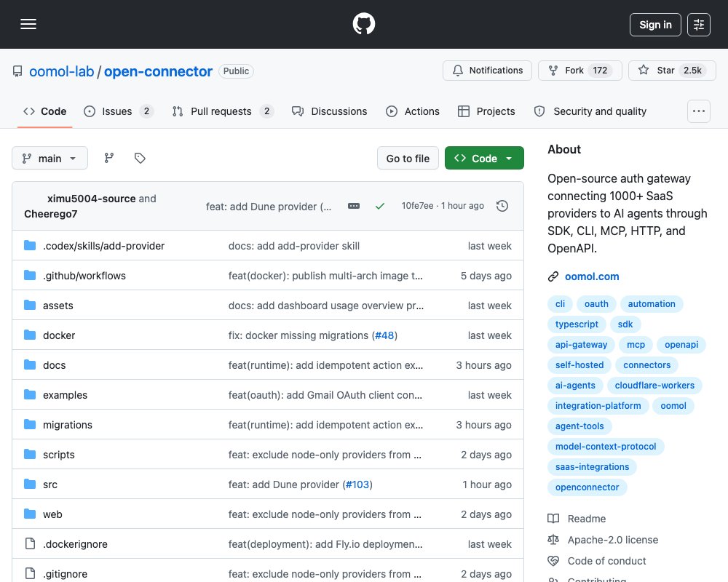The image size is (728, 582).
Task: Click the Readme book icon
Action: [553, 519]
